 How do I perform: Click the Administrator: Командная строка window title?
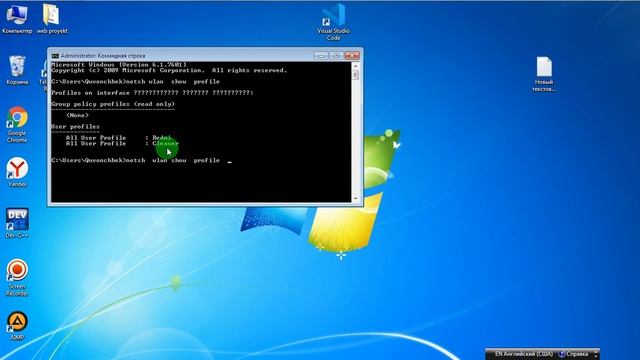(103, 56)
